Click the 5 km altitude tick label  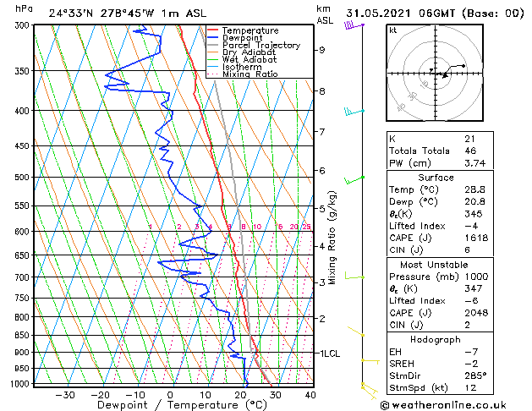(x=321, y=209)
